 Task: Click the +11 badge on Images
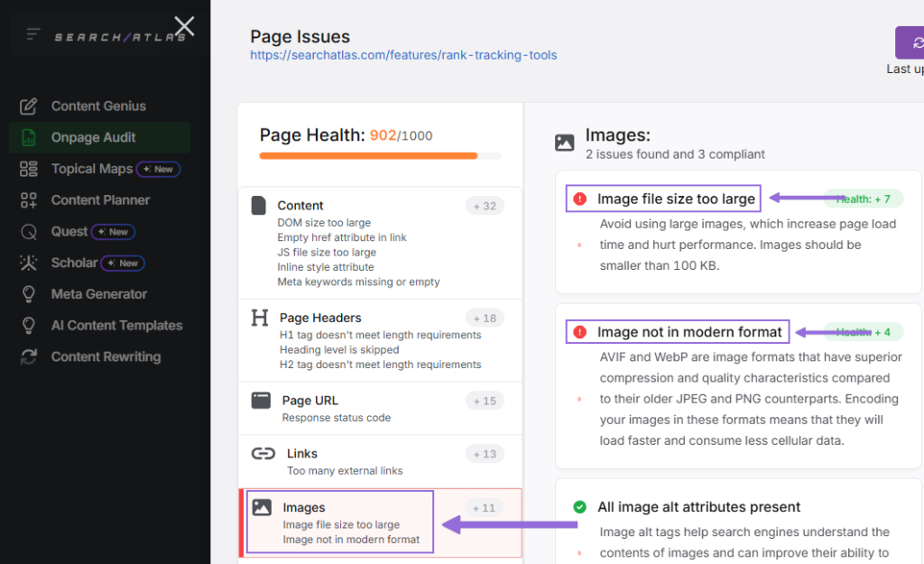(x=485, y=508)
